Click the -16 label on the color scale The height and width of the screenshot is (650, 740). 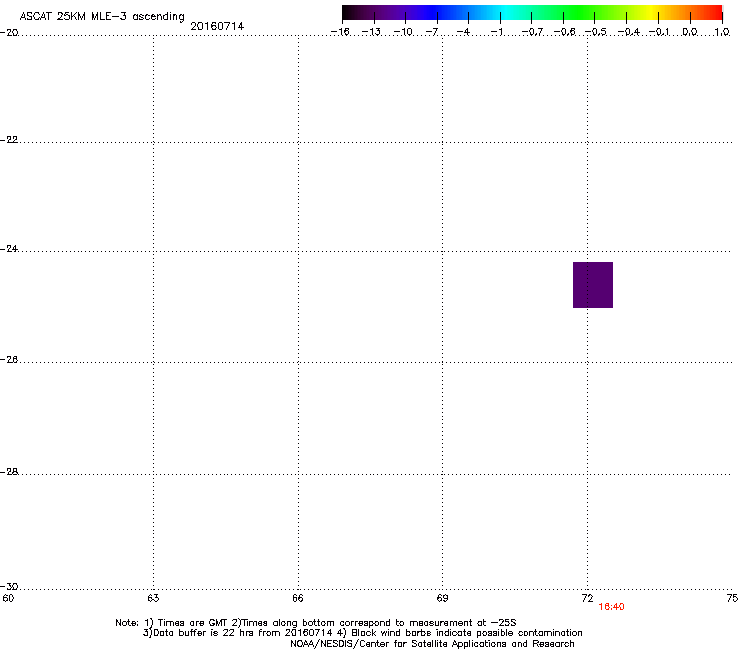click(x=340, y=32)
